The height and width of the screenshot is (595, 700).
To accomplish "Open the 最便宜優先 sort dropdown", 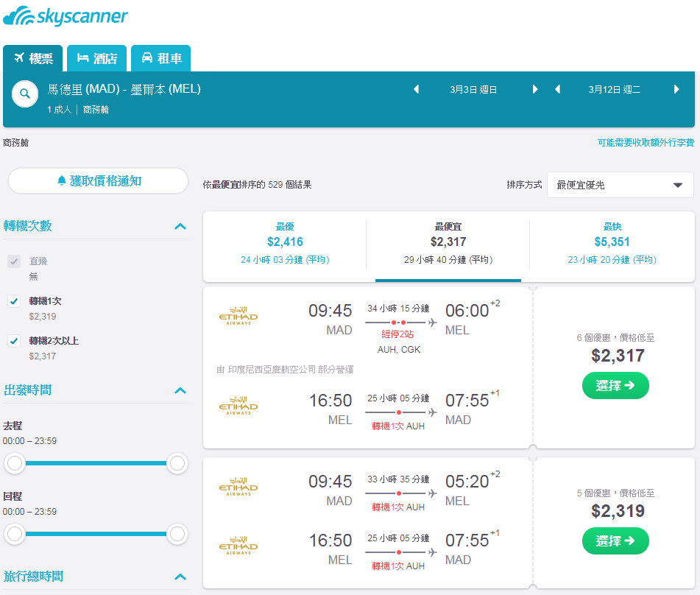I will click(620, 185).
